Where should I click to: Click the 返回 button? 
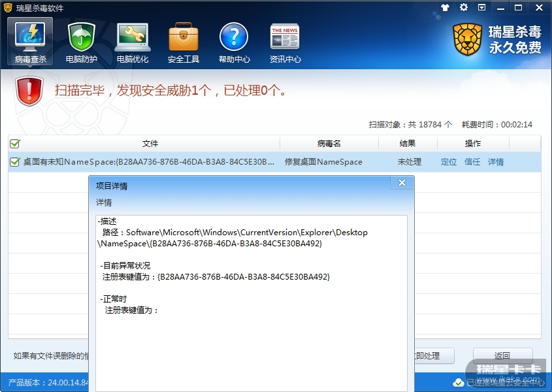503,355
